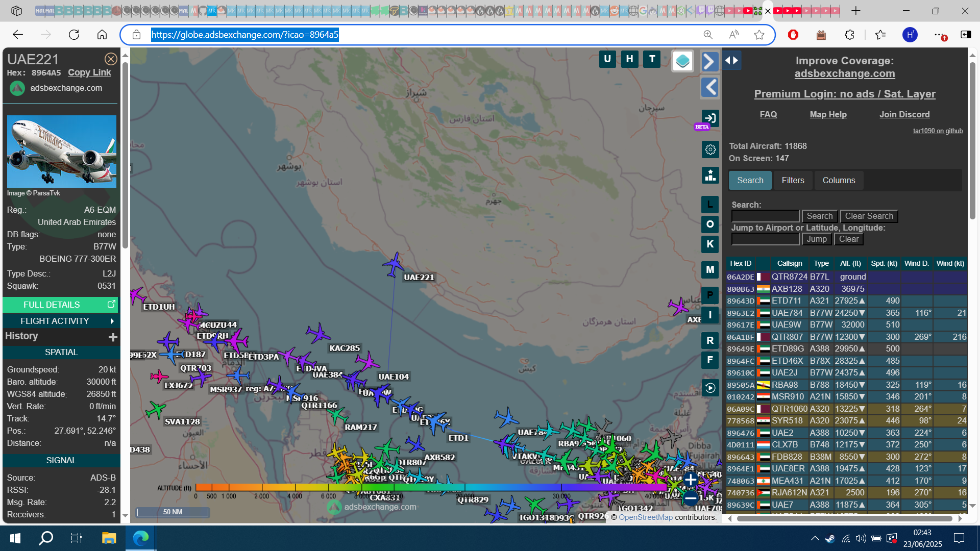Click the Jump button
Image resolution: width=980 pixels, height=551 pixels.
click(x=817, y=239)
